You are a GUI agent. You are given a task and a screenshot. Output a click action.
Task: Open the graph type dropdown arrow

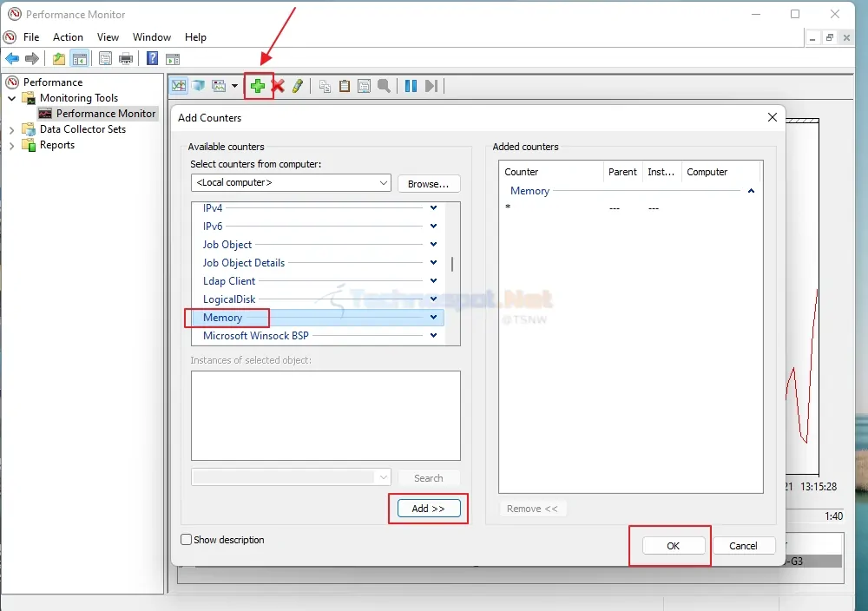234,86
